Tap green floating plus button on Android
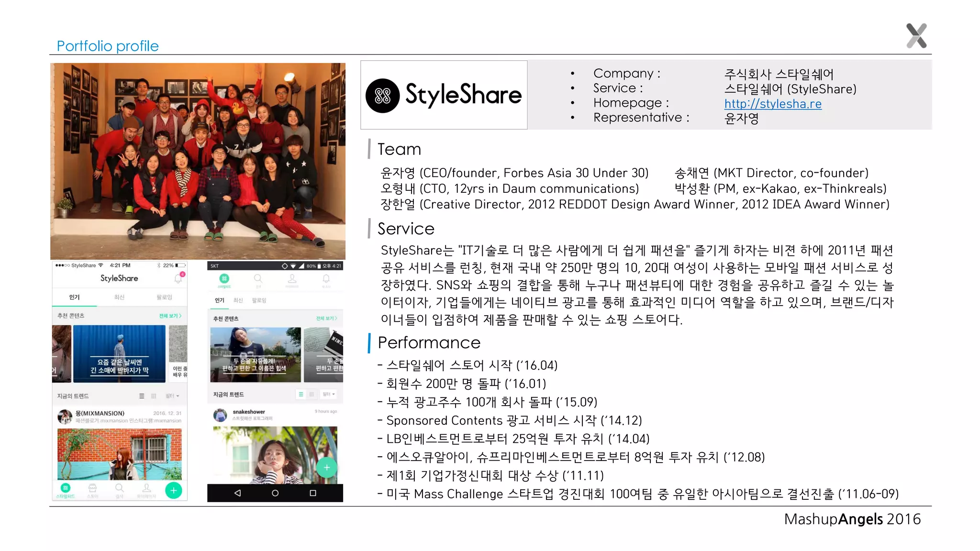Screen dimensions: 980x551 [x=326, y=467]
